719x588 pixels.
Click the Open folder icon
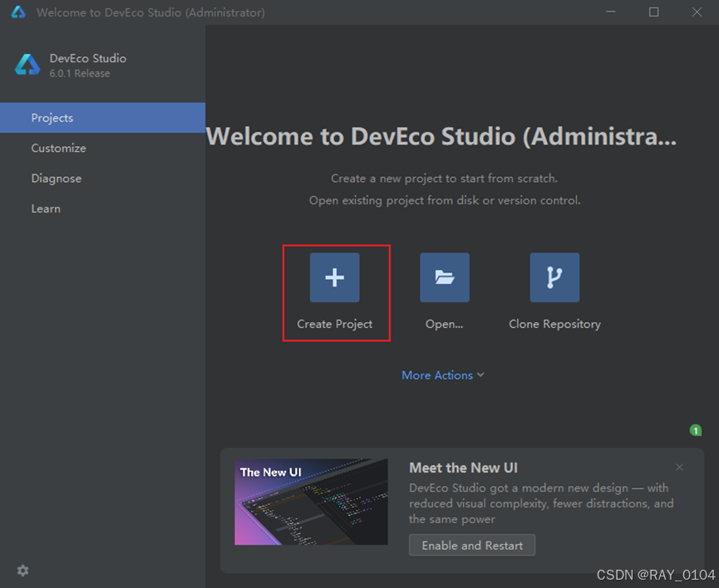pyautogui.click(x=445, y=277)
